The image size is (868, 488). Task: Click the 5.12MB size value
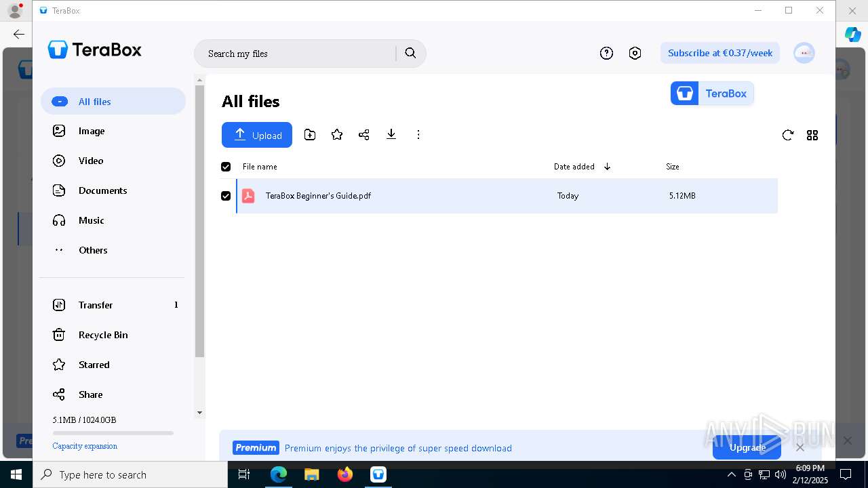[682, 196]
